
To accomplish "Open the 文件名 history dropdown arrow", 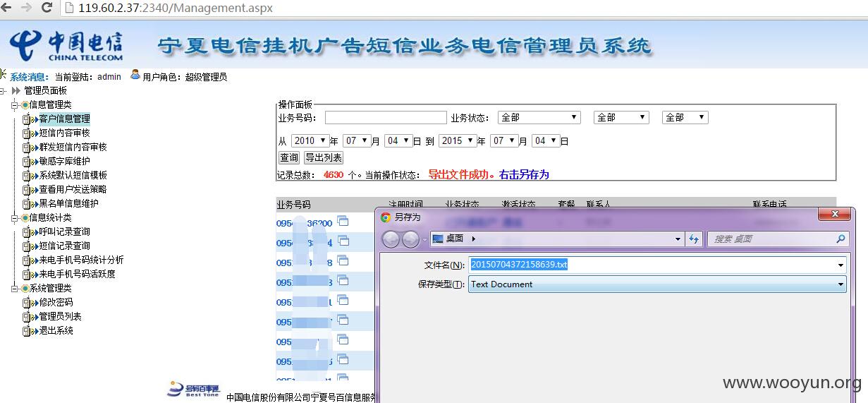I will pyautogui.click(x=841, y=265).
